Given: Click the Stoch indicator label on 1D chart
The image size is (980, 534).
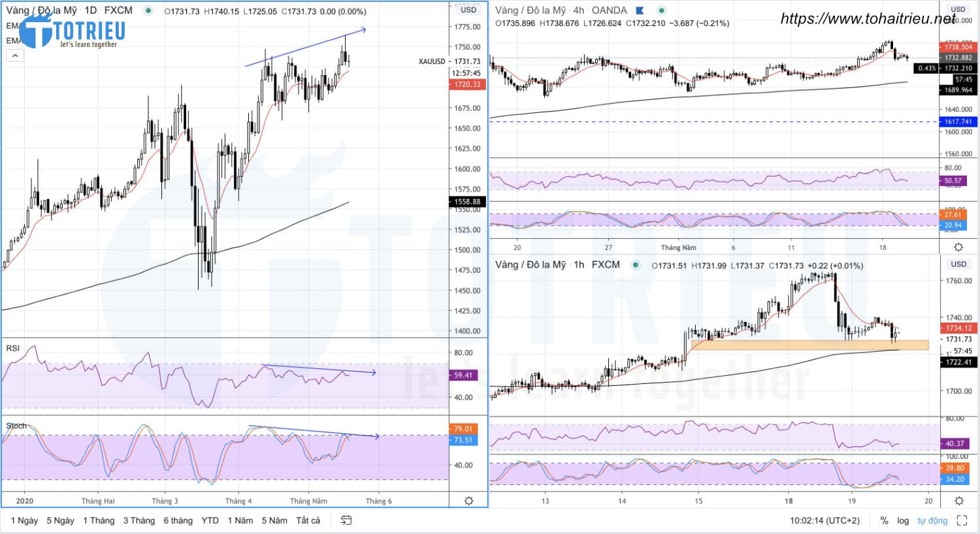Looking at the screenshot, I should click(16, 426).
